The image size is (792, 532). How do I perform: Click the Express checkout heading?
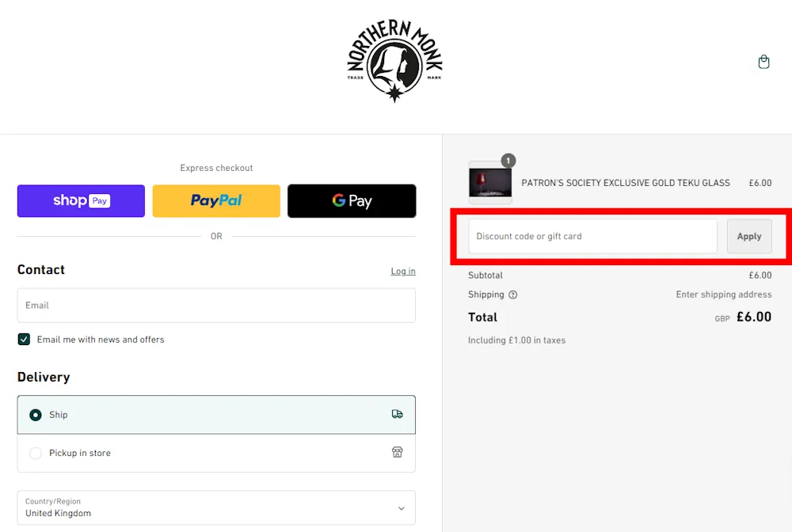click(216, 168)
